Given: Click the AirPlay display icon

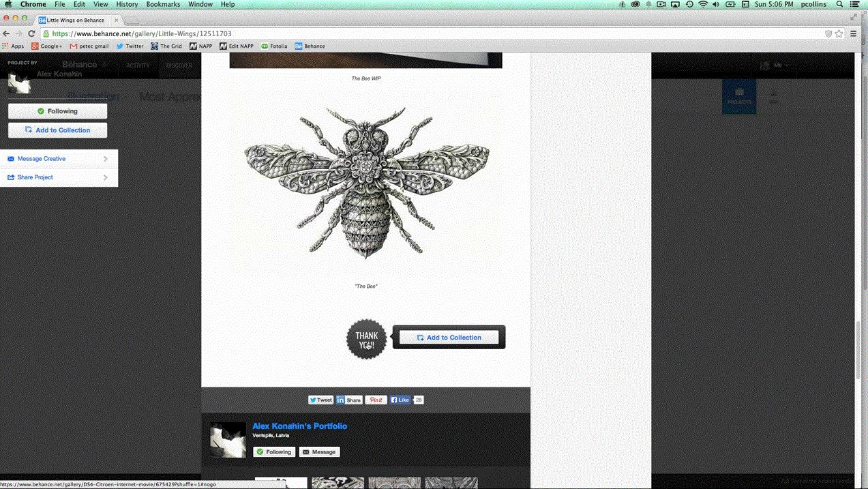Looking at the screenshot, I should 675,4.
